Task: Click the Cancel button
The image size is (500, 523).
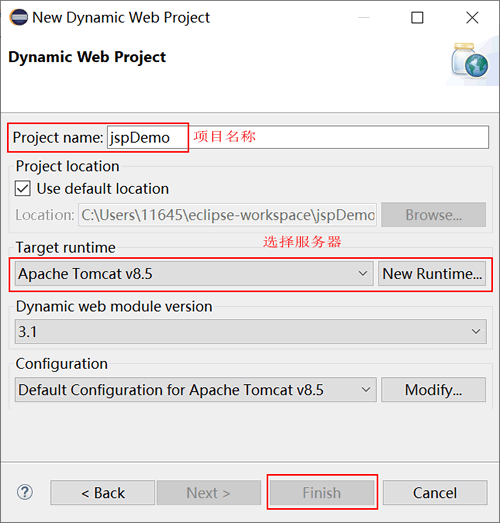Action: pyautogui.click(x=435, y=492)
